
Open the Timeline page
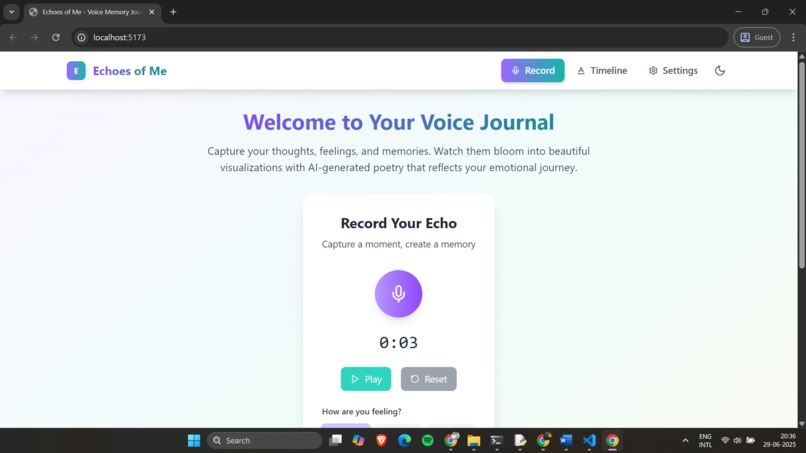click(x=602, y=70)
